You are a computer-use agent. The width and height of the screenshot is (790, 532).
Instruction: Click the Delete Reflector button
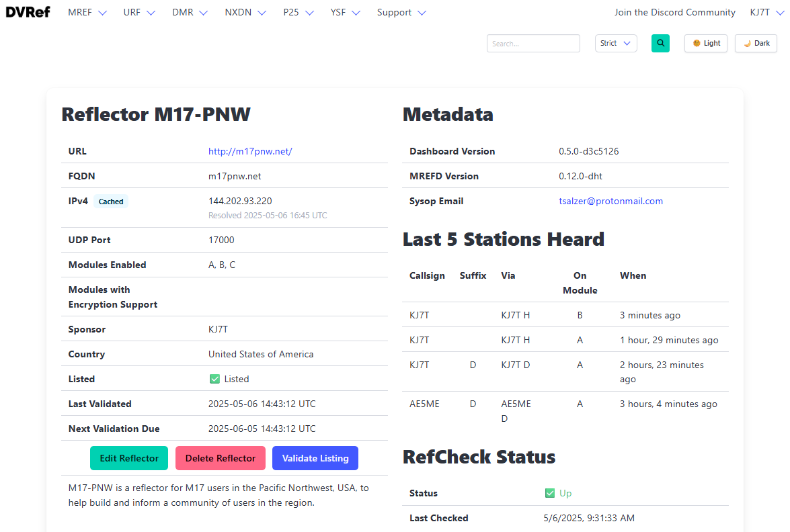pos(221,458)
